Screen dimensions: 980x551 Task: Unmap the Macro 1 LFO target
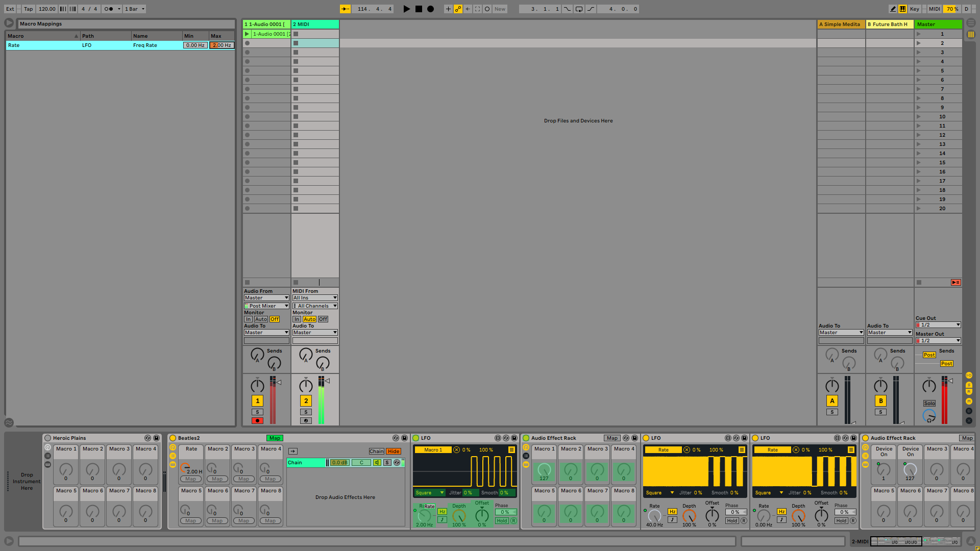click(456, 449)
